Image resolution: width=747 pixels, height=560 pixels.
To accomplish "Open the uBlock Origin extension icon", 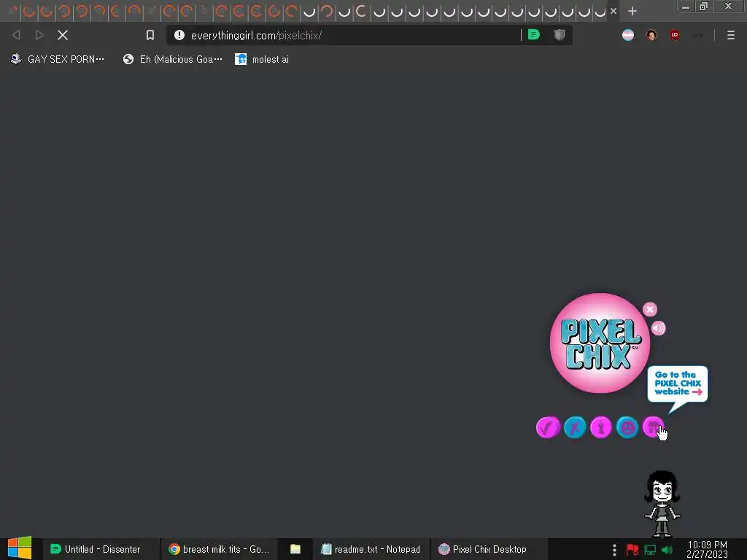I will [674, 35].
